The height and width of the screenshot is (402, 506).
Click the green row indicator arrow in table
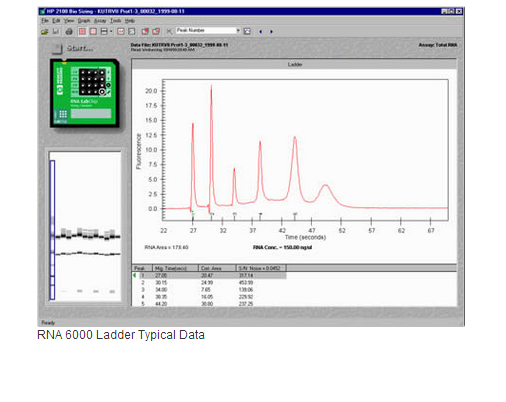coord(135,275)
